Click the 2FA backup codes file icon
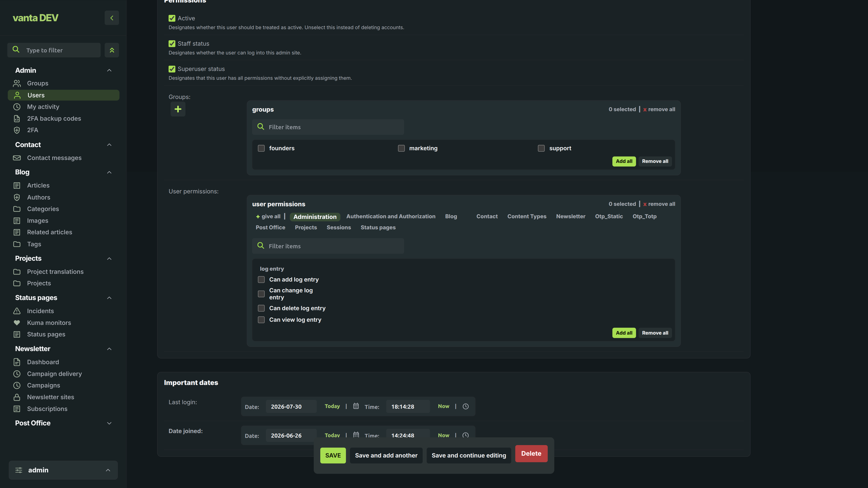 [x=17, y=119]
